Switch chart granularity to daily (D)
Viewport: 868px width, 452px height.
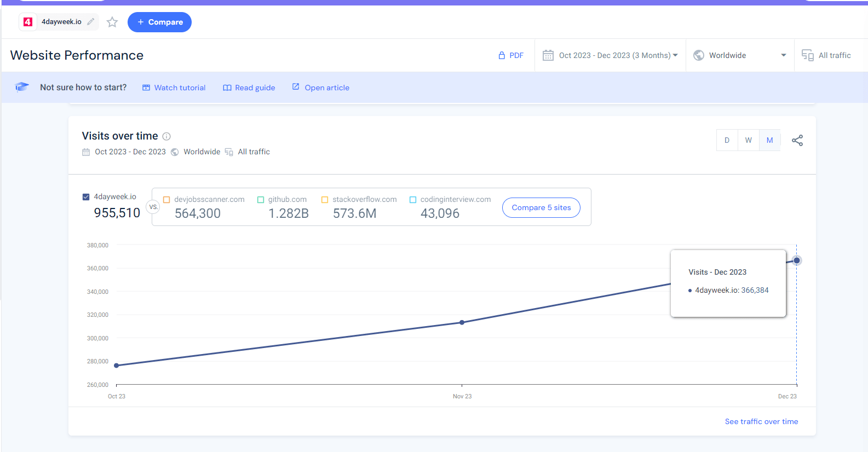(727, 140)
